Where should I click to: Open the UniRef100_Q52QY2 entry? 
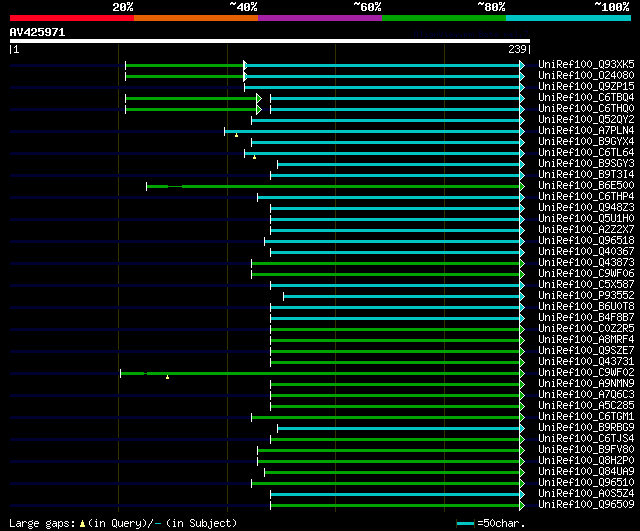point(586,120)
